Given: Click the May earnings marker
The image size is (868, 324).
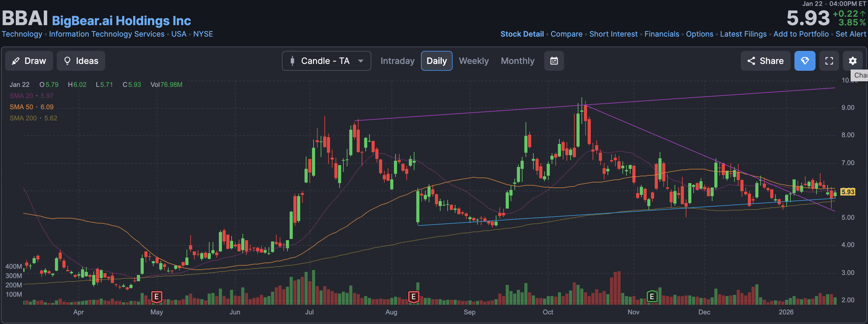Looking at the screenshot, I should tap(156, 297).
